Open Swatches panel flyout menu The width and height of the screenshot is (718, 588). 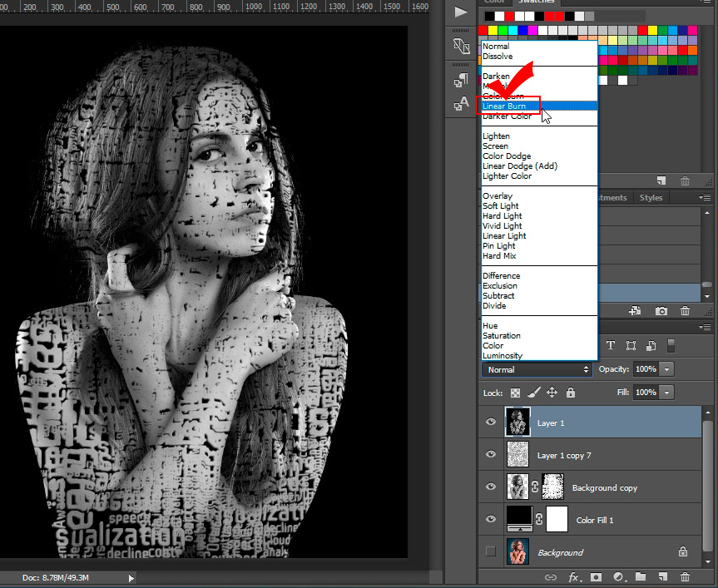(706, 2)
